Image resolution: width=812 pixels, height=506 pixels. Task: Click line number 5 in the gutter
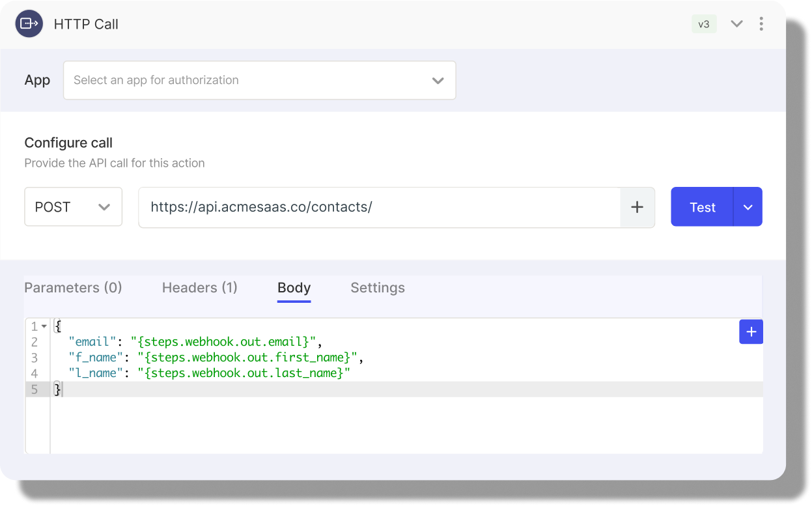(x=35, y=389)
